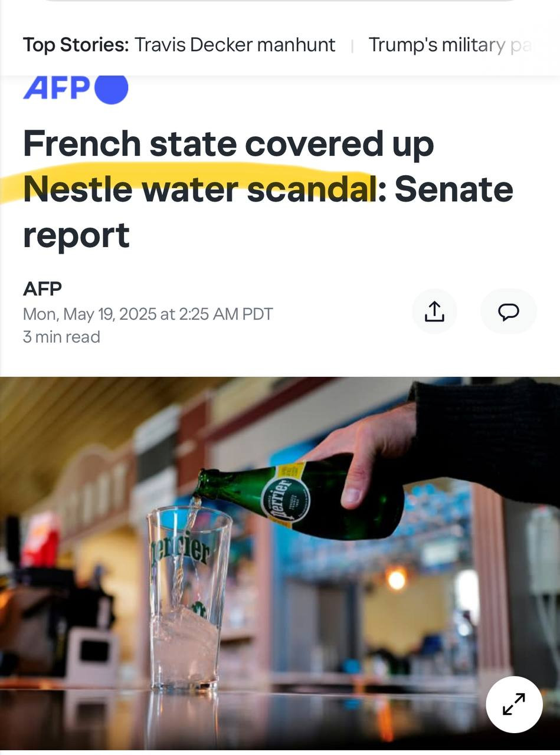
Task: Click the words "French state covered up"
Action: pyautogui.click(x=228, y=144)
